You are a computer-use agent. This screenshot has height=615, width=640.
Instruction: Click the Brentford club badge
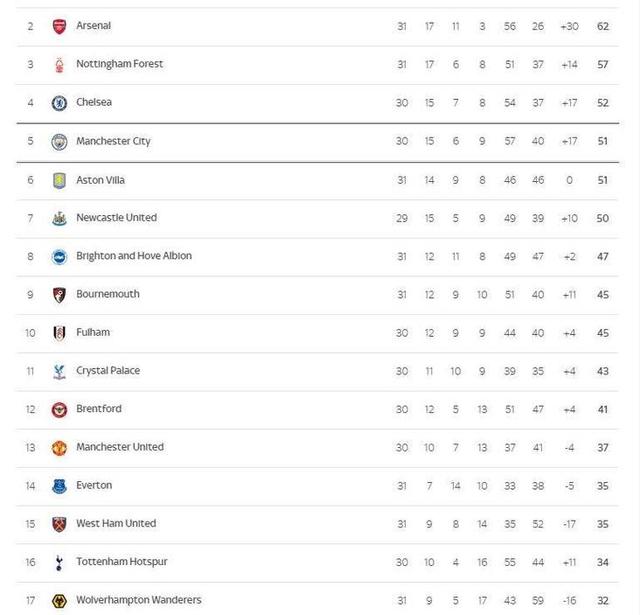pos(59,409)
